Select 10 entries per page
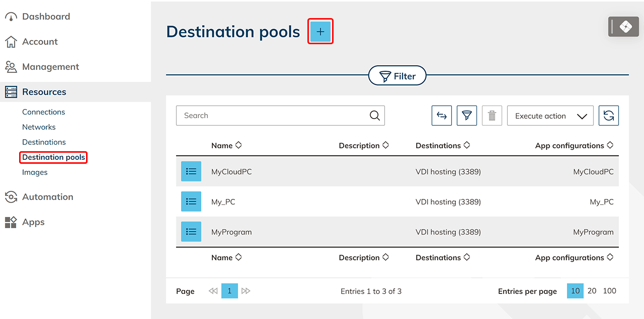Viewport: 644px width, 319px height. pyautogui.click(x=575, y=291)
